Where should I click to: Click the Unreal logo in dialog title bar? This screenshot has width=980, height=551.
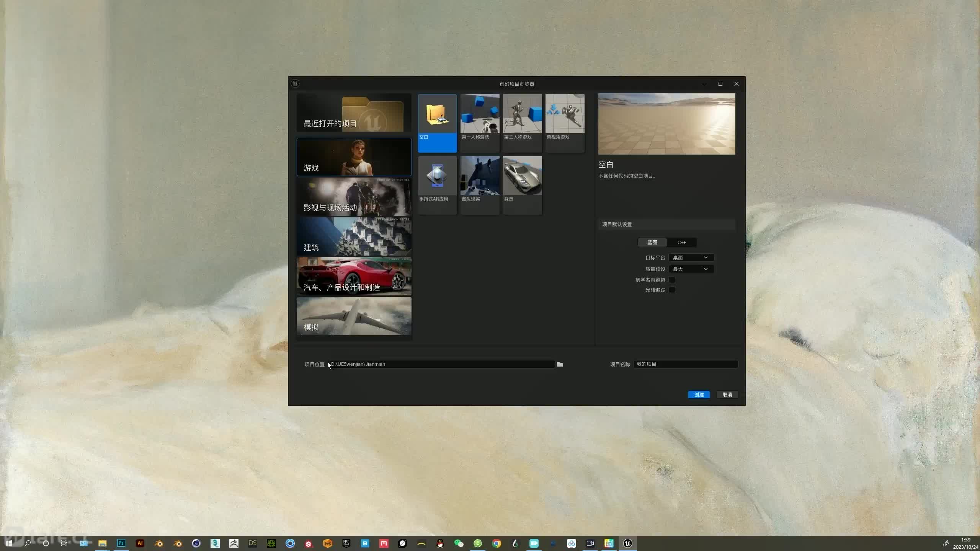point(295,83)
